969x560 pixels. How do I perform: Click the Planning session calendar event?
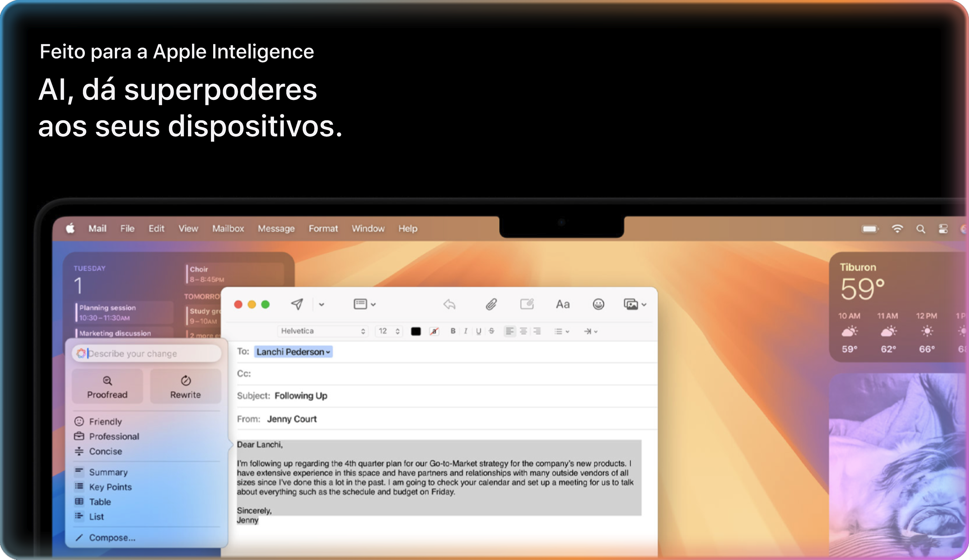124,312
